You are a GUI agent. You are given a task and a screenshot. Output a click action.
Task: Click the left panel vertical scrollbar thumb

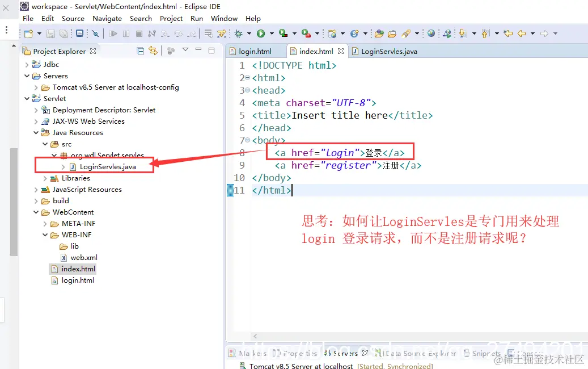tap(14, 202)
